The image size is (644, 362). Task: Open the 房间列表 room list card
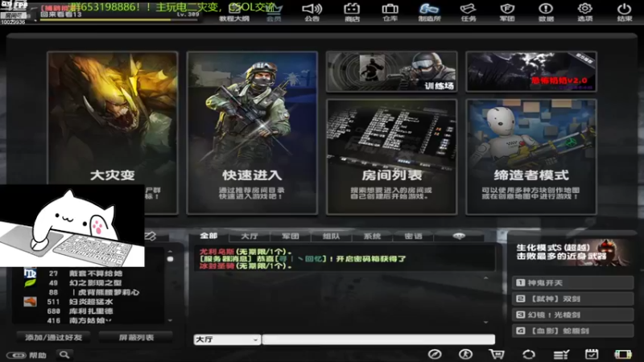(391, 157)
